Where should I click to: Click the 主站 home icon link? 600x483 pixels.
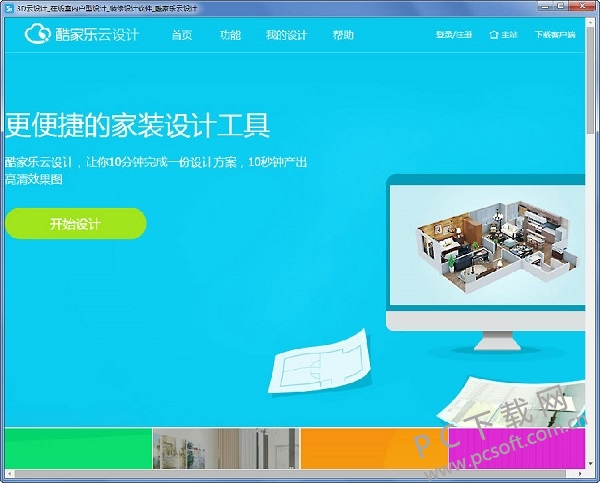click(503, 35)
